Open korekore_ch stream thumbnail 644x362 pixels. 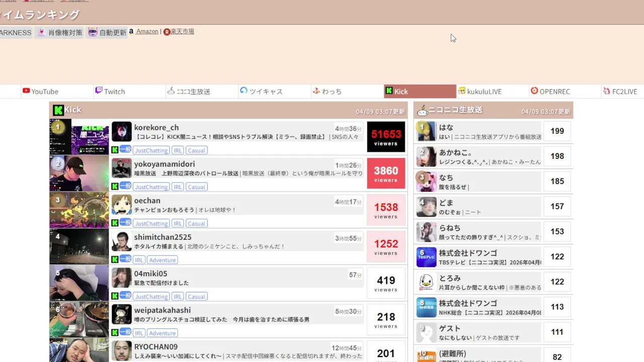(79, 137)
